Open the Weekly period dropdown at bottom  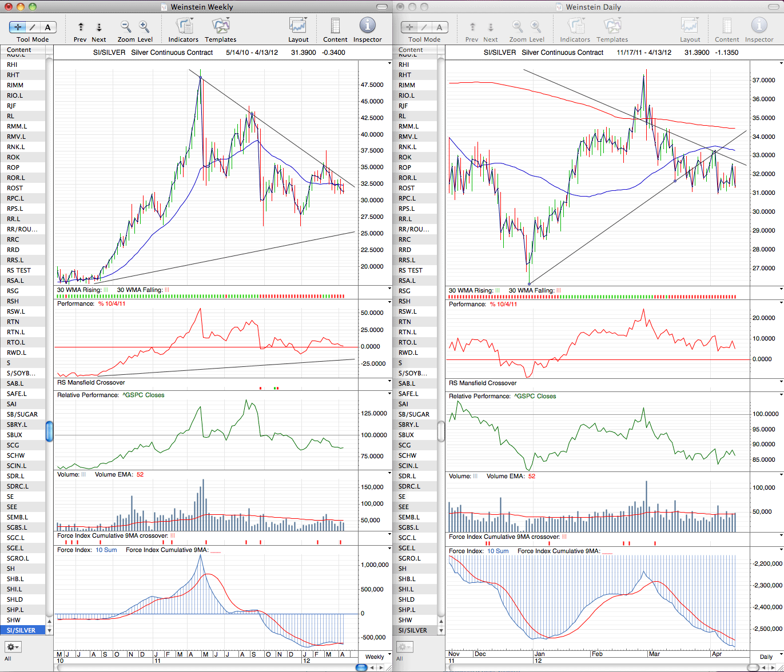375,657
